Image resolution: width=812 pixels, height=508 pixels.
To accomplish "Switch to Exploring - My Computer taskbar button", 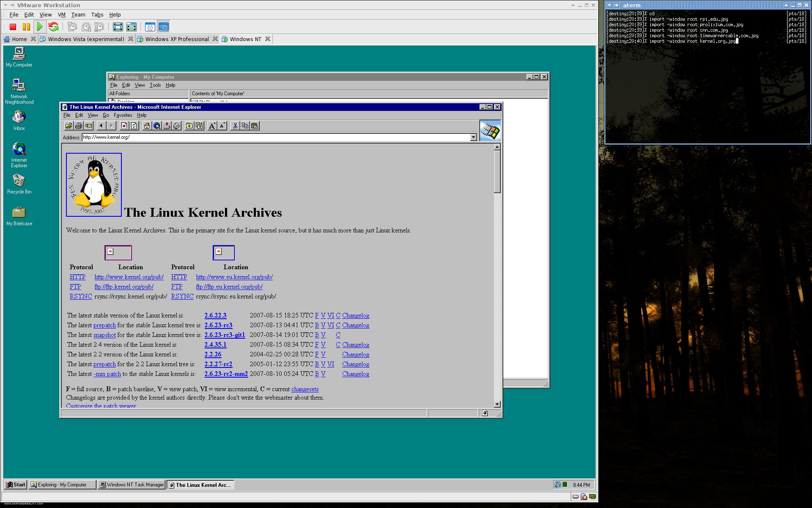I will tap(62, 485).
